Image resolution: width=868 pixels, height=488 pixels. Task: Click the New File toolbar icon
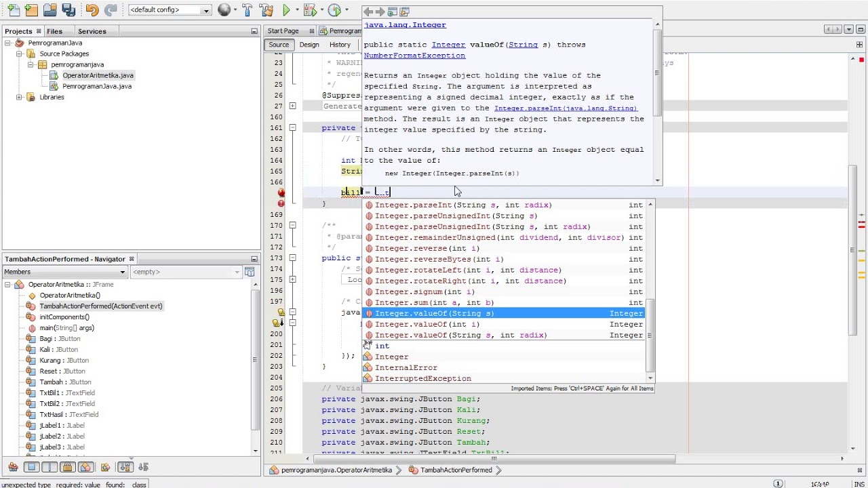tap(13, 10)
